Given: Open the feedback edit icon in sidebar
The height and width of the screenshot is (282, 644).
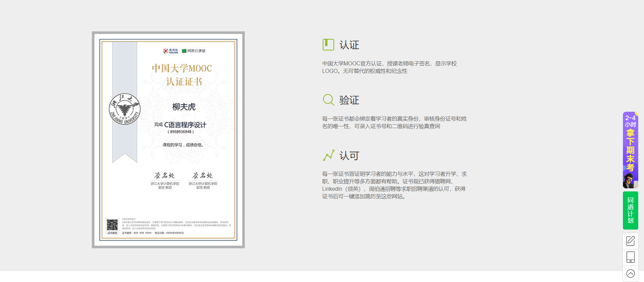Looking at the screenshot, I should pos(630,241).
